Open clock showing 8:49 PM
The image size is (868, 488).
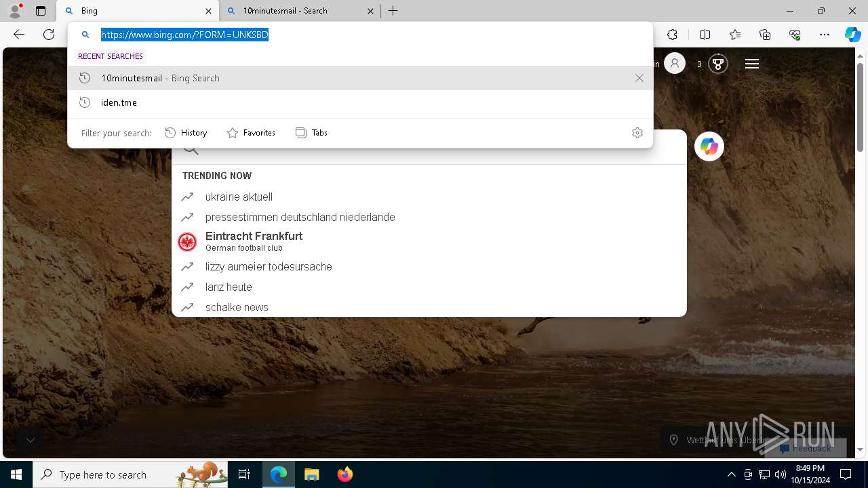pyautogui.click(x=810, y=474)
